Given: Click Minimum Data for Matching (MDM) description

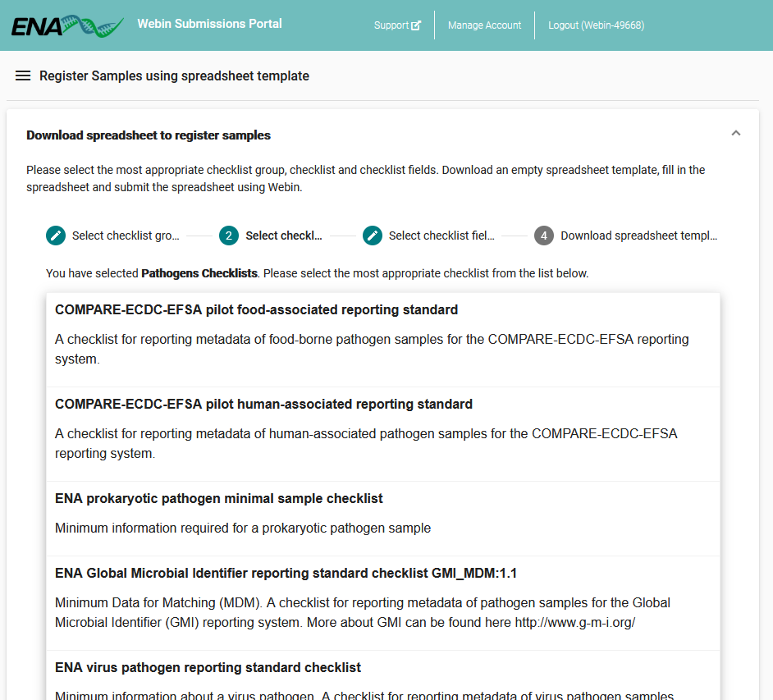Looking at the screenshot, I should [363, 612].
